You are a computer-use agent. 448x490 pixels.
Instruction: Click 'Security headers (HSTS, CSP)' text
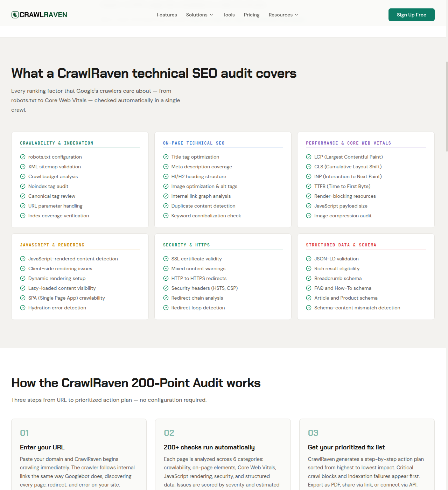tap(204, 288)
